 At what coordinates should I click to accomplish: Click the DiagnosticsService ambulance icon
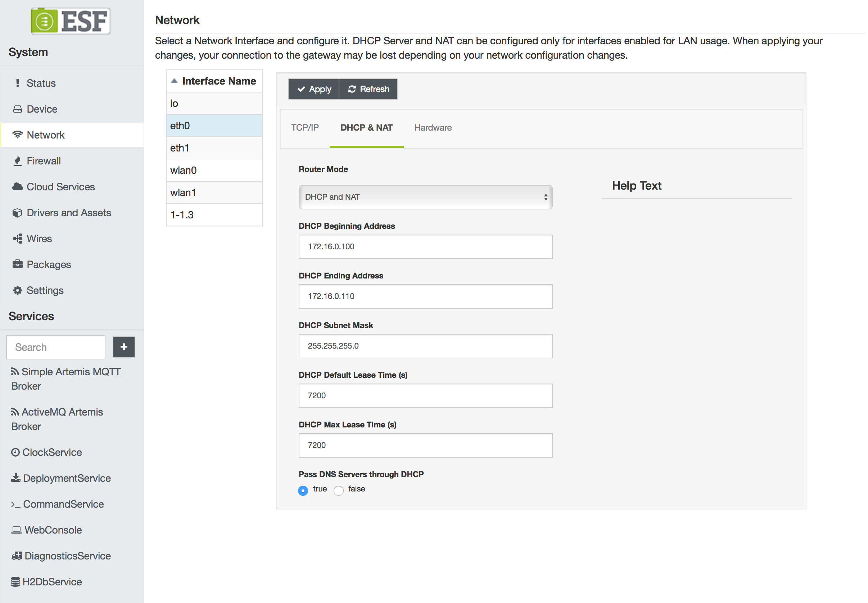click(x=17, y=556)
